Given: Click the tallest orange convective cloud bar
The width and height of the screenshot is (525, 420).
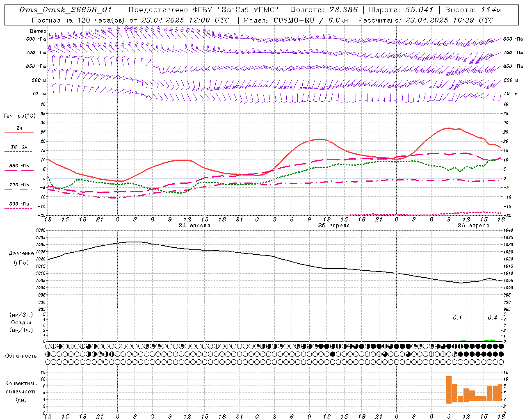Looking at the screenshot, I should 449,390.
